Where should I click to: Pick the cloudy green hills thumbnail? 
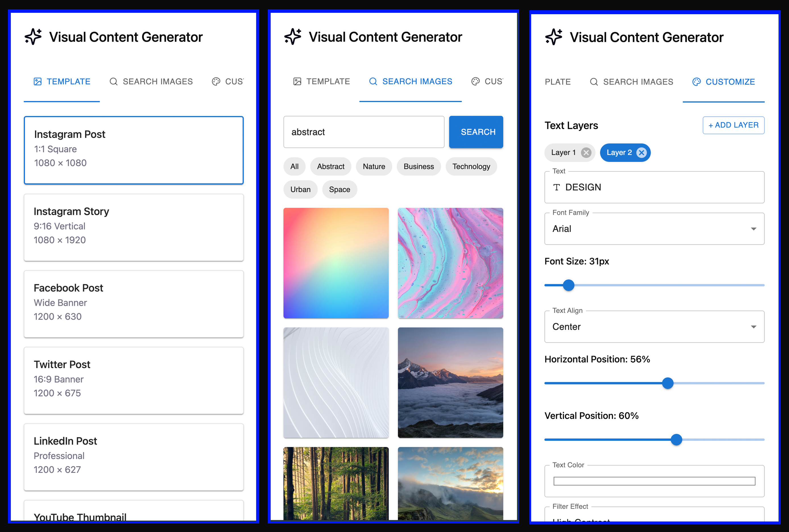(x=450, y=483)
